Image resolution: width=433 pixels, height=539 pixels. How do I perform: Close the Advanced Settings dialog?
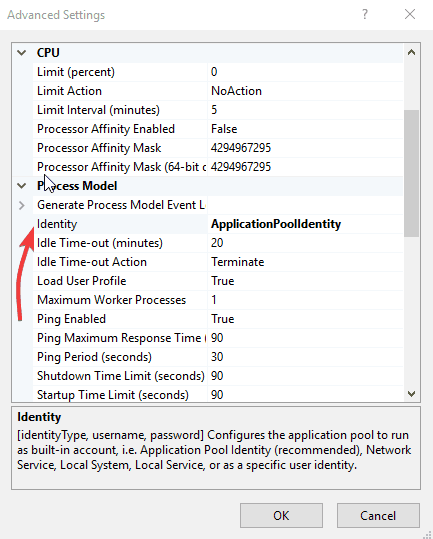click(410, 14)
